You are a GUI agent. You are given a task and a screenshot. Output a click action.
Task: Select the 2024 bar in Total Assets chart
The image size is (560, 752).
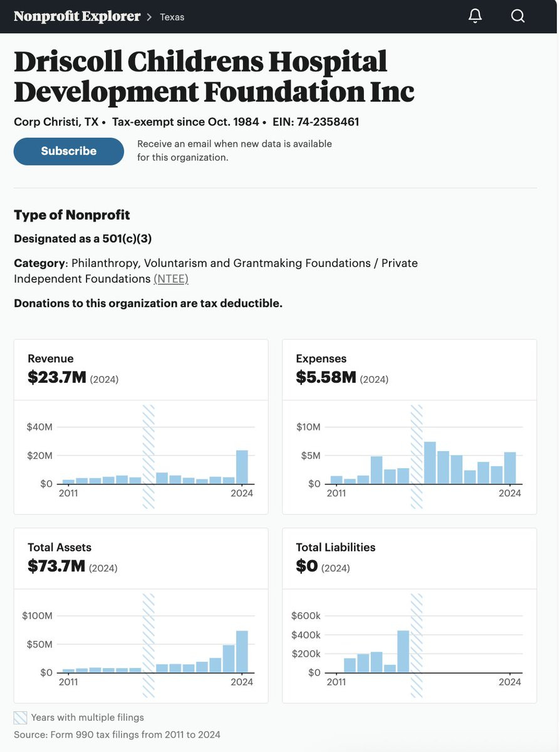coord(242,652)
